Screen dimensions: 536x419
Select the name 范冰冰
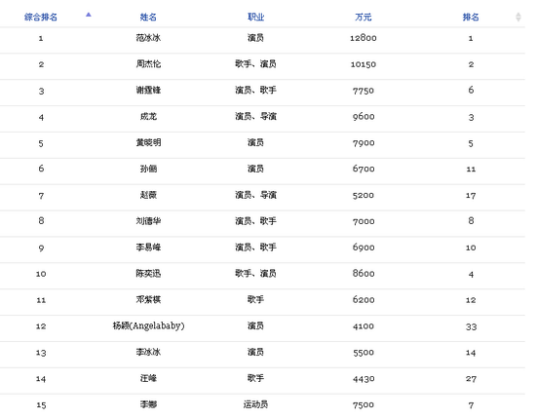148,38
